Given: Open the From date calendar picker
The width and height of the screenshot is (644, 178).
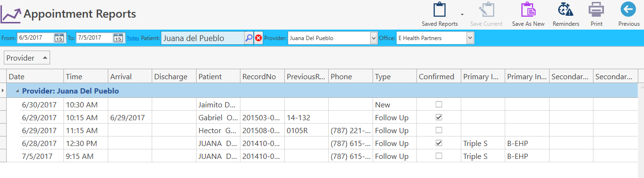Looking at the screenshot, I should [59, 38].
